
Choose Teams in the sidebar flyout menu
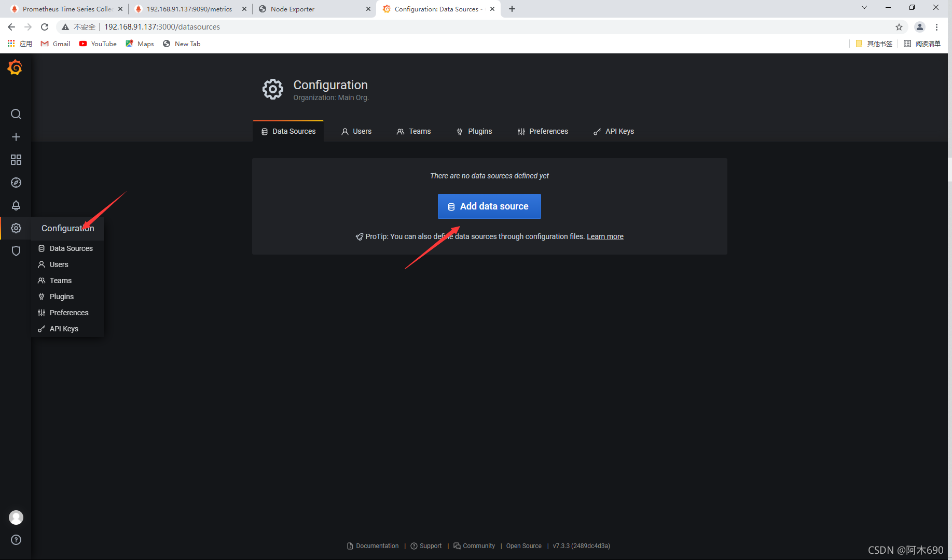coord(68,281)
